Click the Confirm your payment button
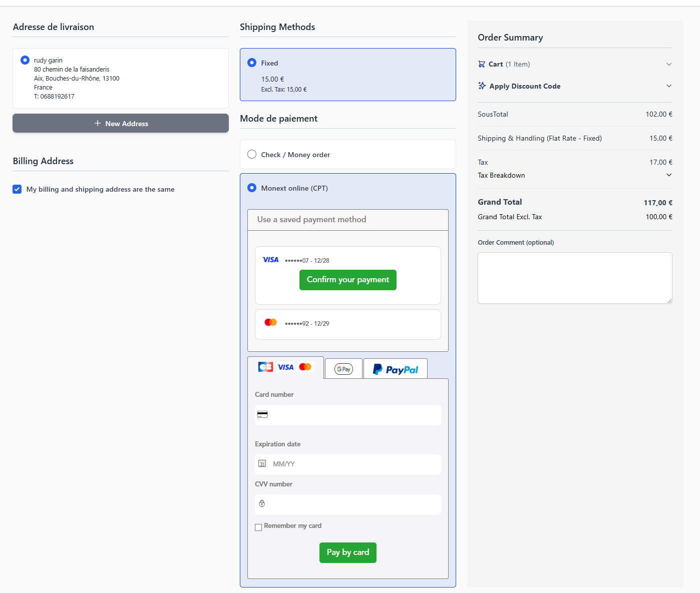 (347, 280)
